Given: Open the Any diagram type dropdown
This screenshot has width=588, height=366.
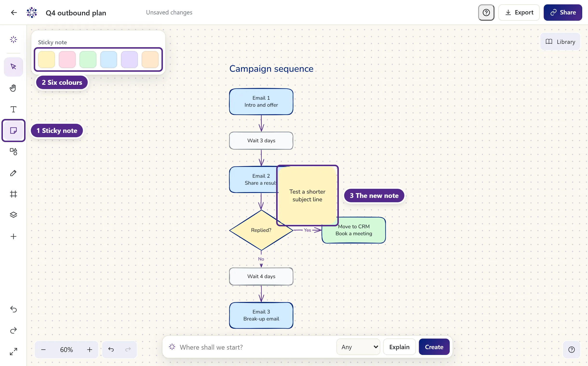Looking at the screenshot, I should tap(358, 347).
